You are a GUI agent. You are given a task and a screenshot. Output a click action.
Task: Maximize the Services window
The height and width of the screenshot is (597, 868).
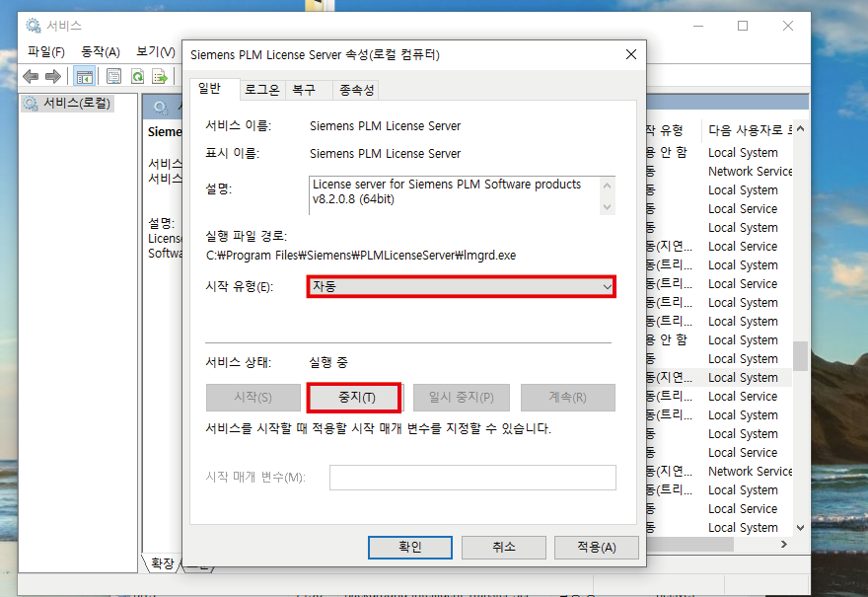pyautogui.click(x=743, y=26)
